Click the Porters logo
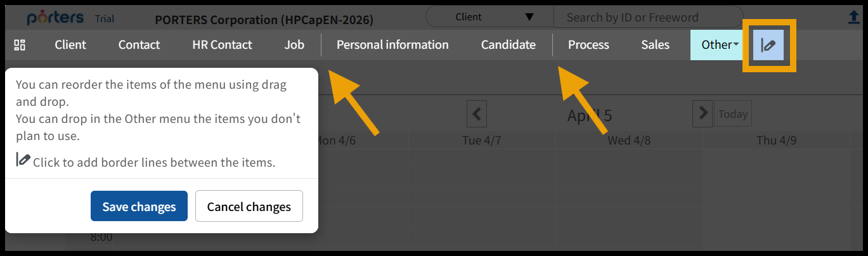Screen dimensions: 868x256 click(56, 18)
